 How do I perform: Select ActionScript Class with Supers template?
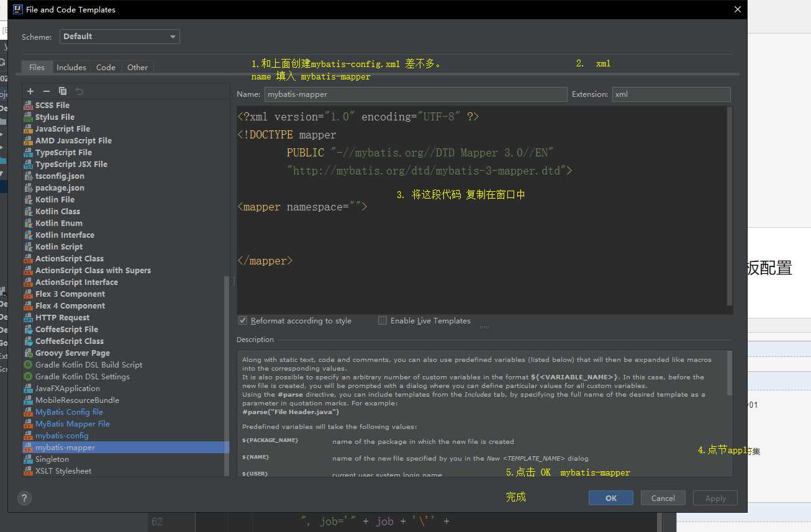point(126,271)
